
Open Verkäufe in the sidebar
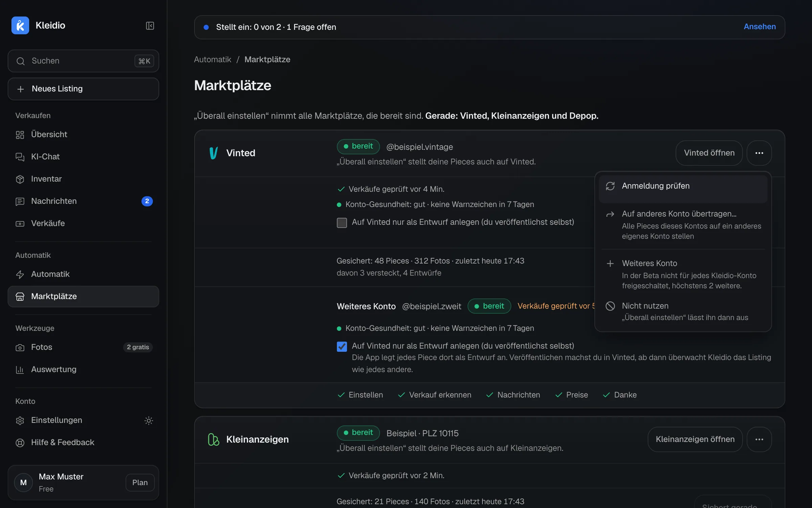coord(83,223)
